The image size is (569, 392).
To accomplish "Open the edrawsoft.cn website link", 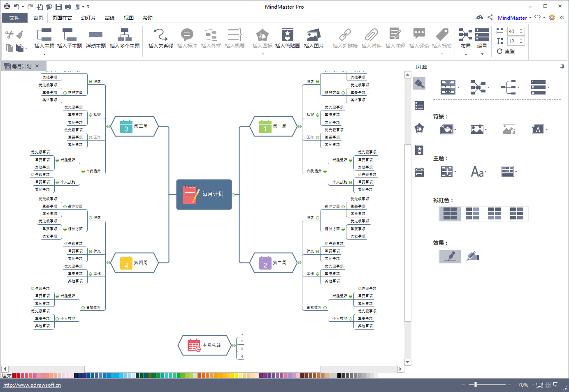I will [32, 385].
